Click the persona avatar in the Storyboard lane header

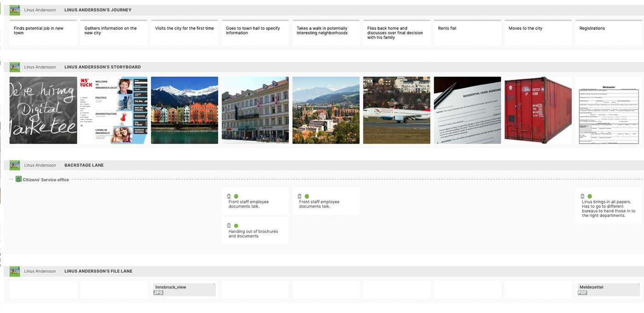coord(15,67)
